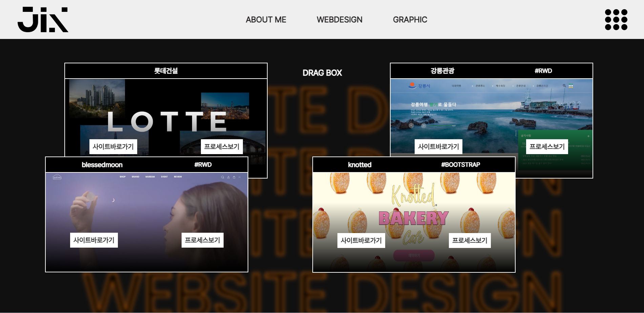Open the ABOUT ME menu item
This screenshot has width=644, height=313.
[266, 20]
